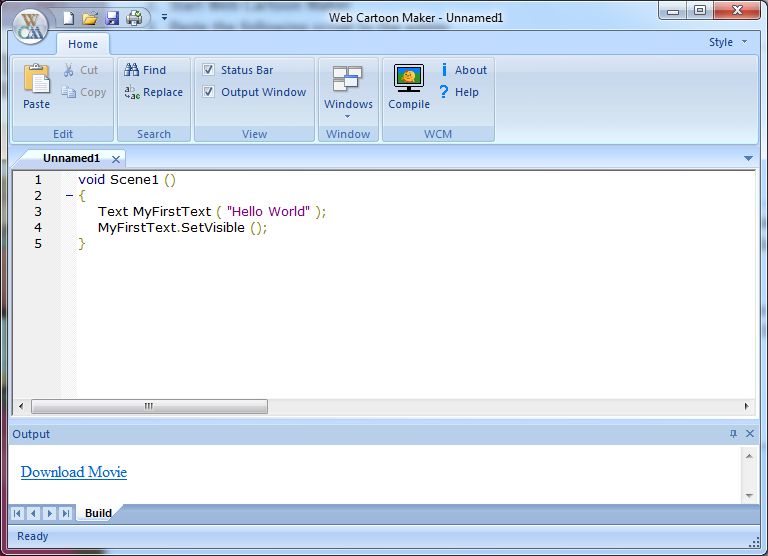Expand the open documents list arrow
768x556 pixels.
point(748,158)
